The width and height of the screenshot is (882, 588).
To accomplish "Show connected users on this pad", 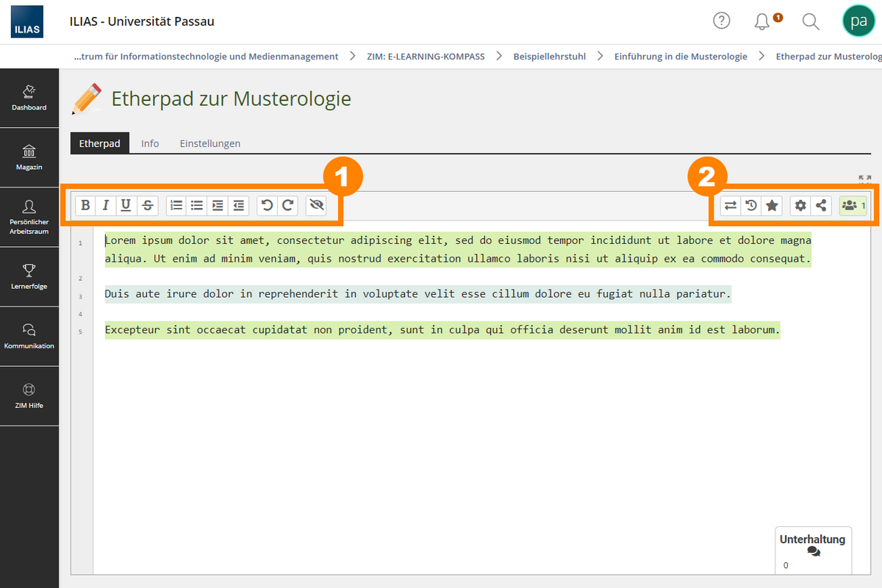I will (x=853, y=206).
